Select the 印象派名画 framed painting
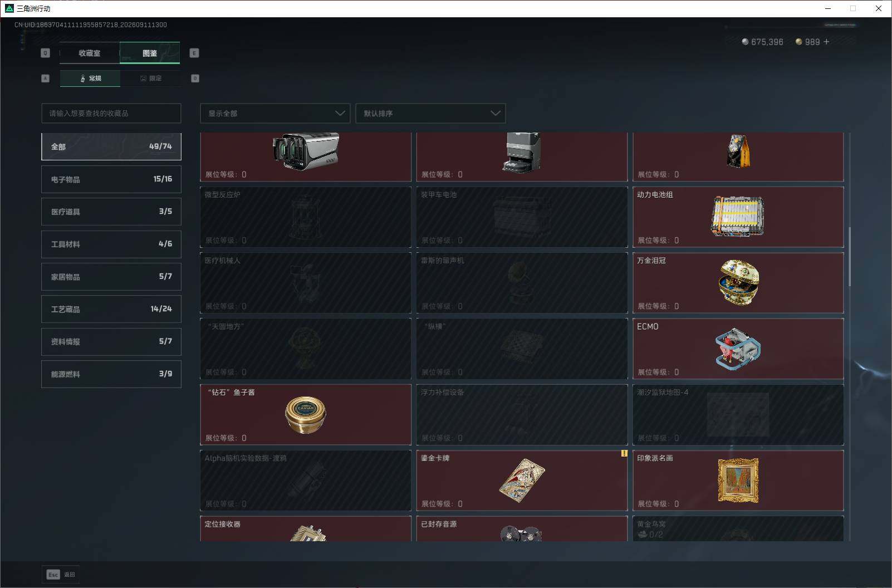892x588 pixels. pyautogui.click(x=738, y=481)
